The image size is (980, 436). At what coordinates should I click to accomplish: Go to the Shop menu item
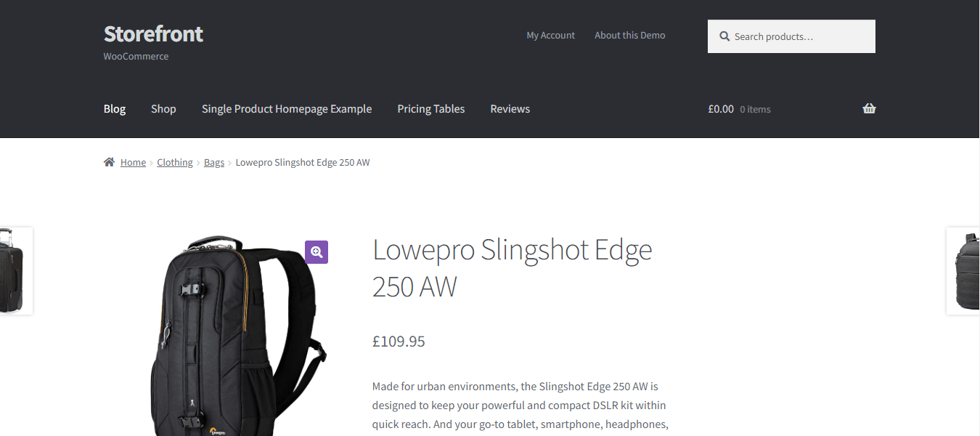pyautogui.click(x=163, y=109)
